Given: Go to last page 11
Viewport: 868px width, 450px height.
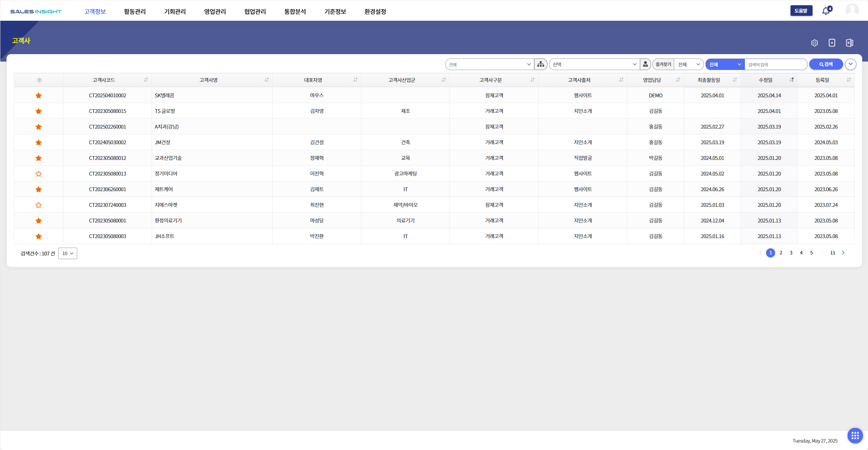Looking at the screenshot, I should [x=833, y=253].
